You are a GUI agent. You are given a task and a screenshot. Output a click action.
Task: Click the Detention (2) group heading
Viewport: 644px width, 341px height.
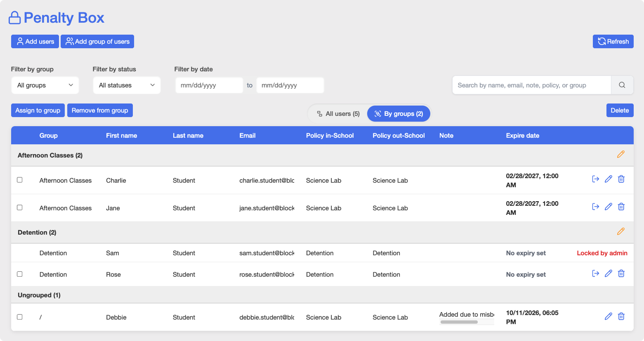(37, 233)
